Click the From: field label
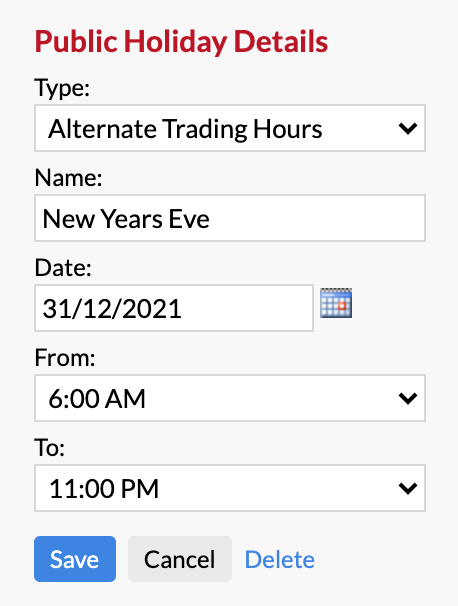Image resolution: width=458 pixels, height=606 pixels. pyautogui.click(x=65, y=358)
